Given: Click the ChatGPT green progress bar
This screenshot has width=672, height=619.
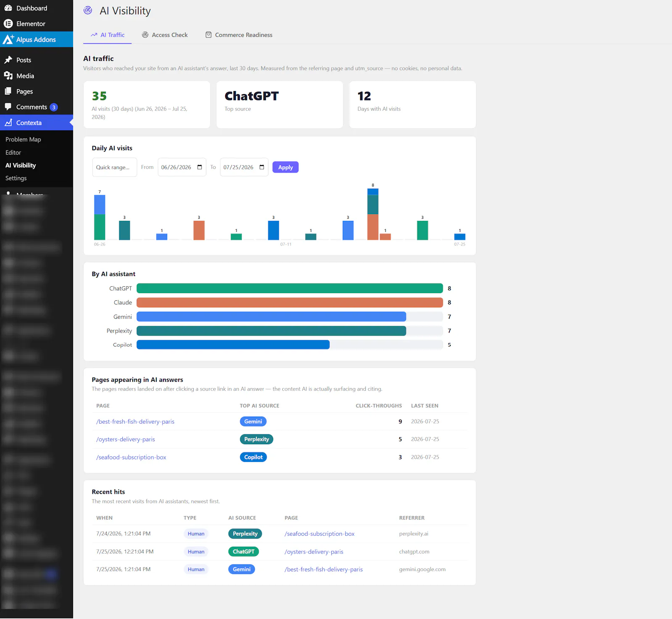Looking at the screenshot, I should point(290,288).
